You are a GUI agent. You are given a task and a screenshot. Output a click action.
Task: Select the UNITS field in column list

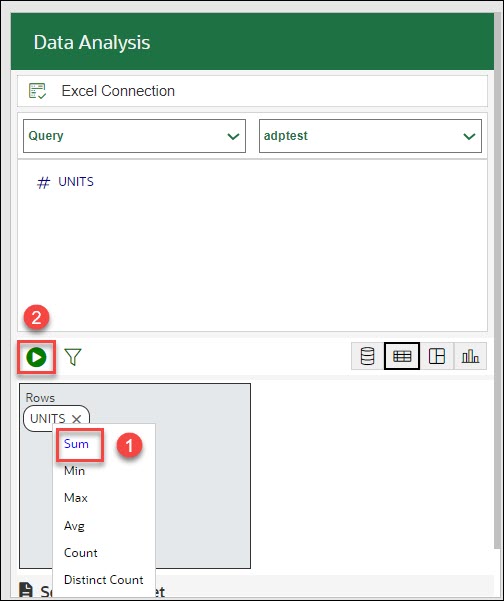[x=76, y=182]
